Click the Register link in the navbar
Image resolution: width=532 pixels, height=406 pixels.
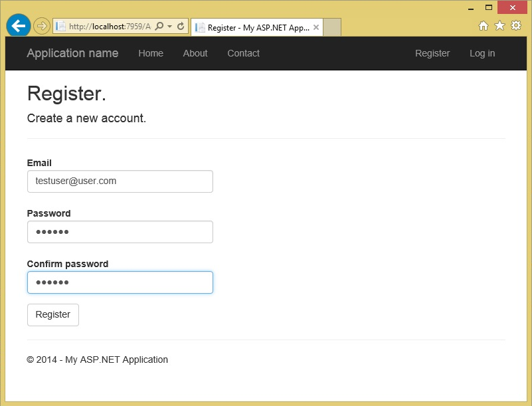(432, 53)
